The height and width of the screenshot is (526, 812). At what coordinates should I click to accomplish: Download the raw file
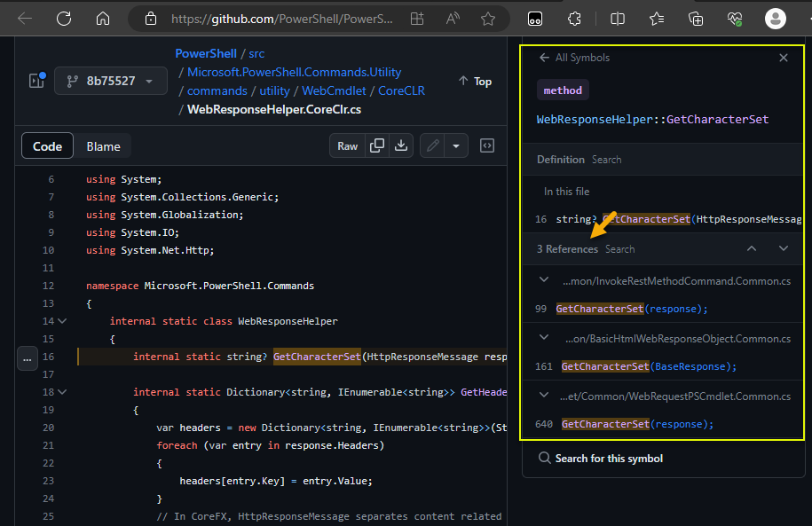[400, 146]
